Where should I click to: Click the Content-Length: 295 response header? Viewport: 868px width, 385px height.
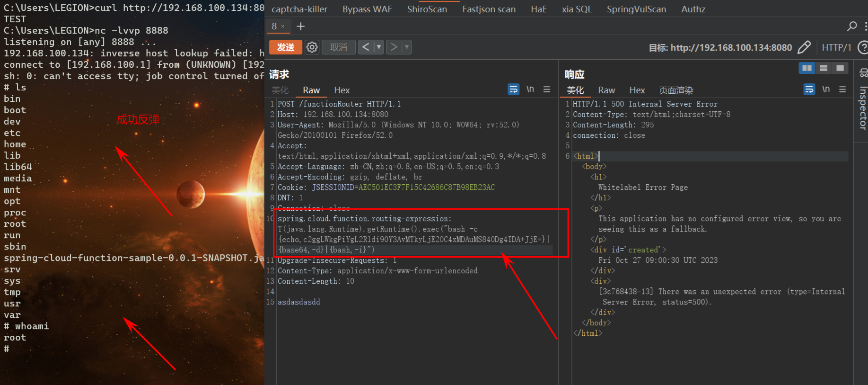point(614,125)
